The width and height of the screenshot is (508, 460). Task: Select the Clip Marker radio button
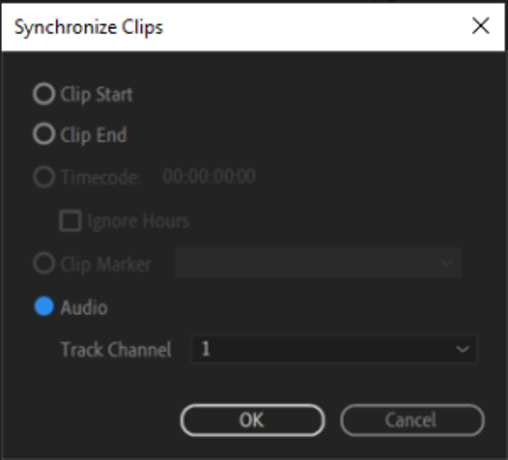tap(44, 264)
